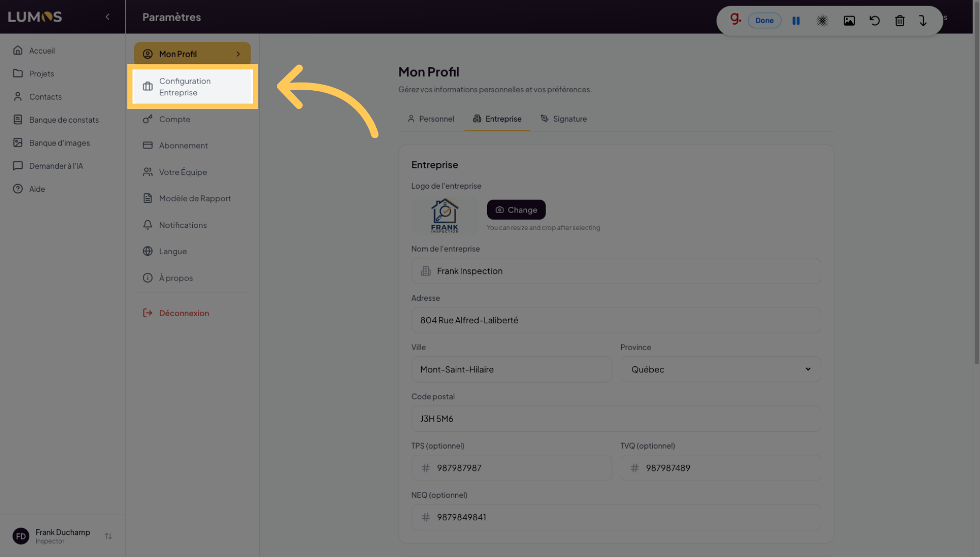Expand the Frank Duchamp account switcher

click(108, 536)
